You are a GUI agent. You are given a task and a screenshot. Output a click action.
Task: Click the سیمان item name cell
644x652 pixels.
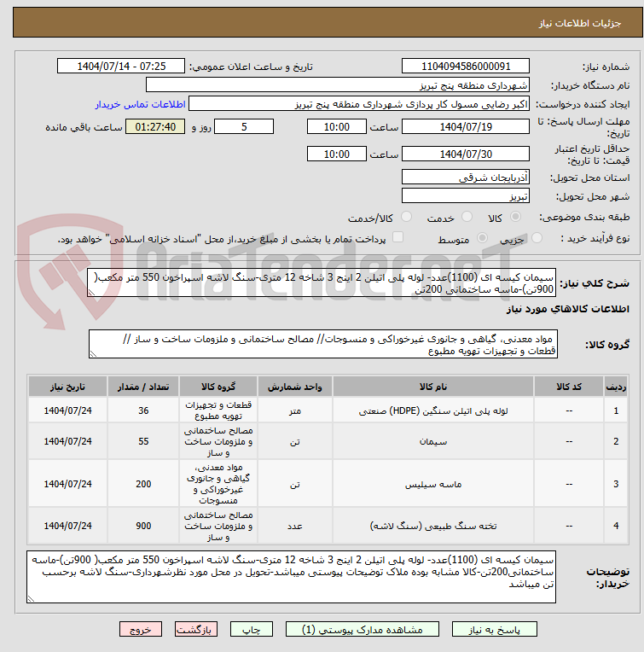point(433,441)
